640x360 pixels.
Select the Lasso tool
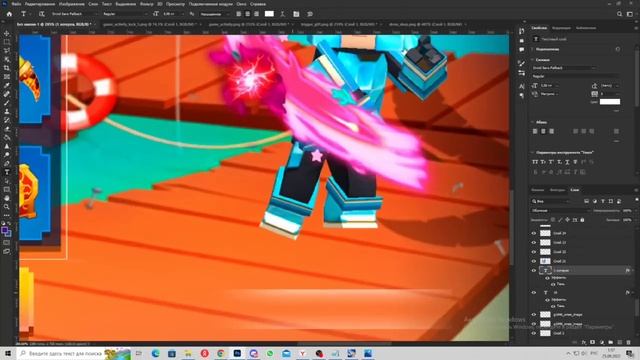(7, 51)
